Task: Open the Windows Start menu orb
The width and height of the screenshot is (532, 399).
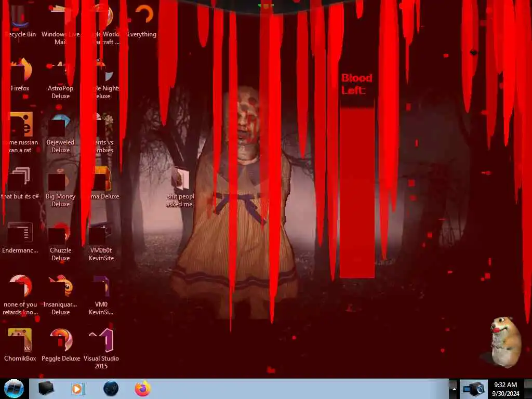Action: pos(14,389)
